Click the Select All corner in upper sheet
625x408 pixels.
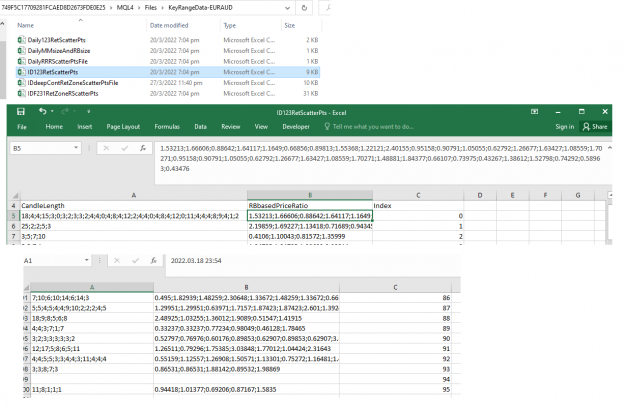click(15, 195)
